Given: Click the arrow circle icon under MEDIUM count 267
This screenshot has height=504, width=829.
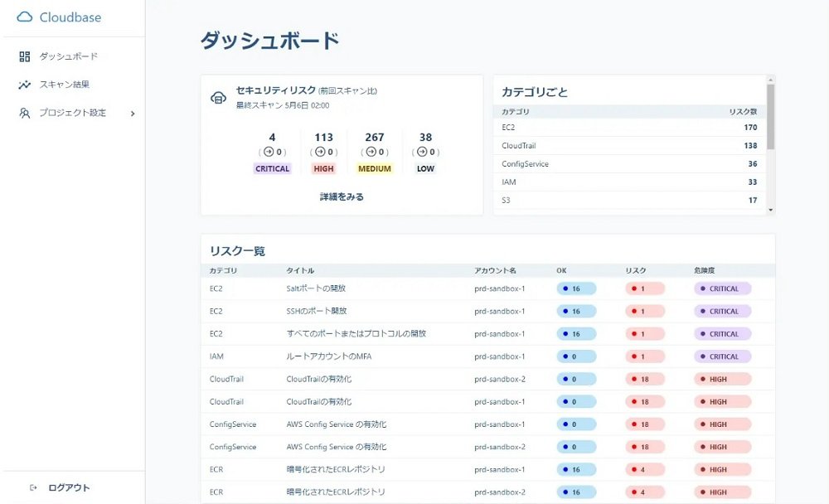Looking at the screenshot, I should [x=371, y=152].
